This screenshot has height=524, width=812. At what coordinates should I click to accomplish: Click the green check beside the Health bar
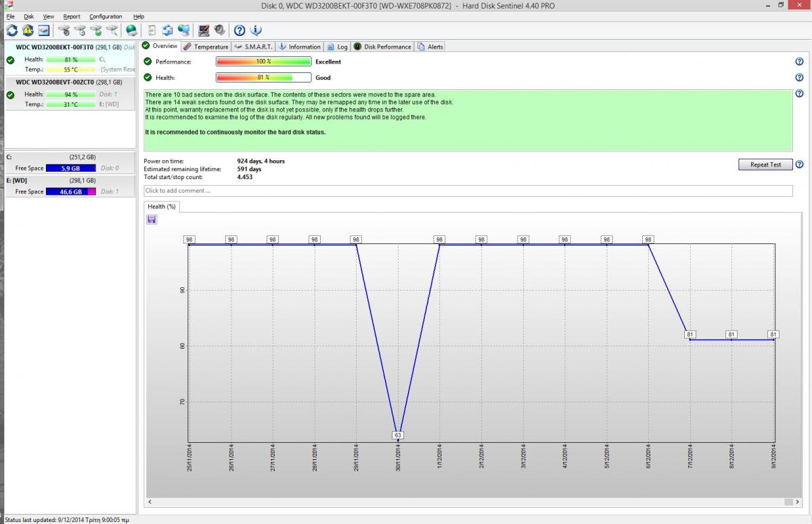148,78
